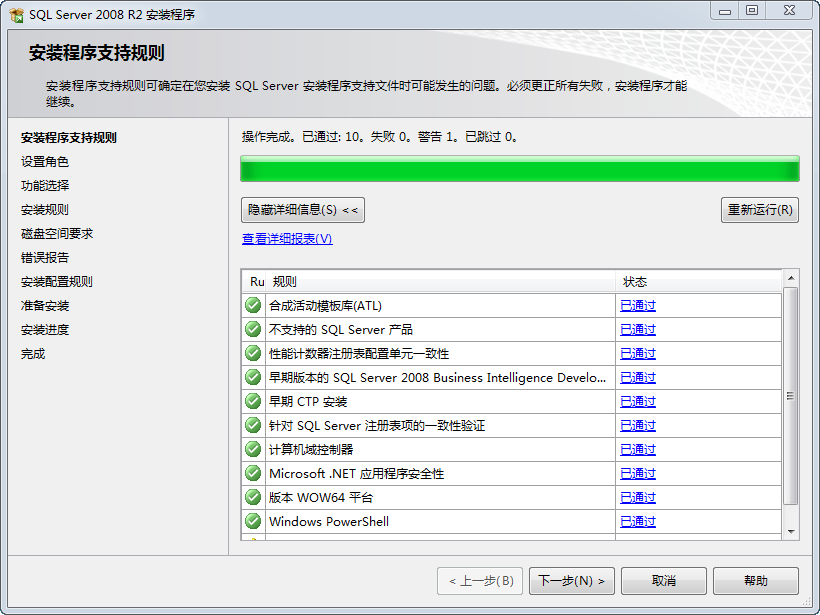Image resolution: width=820 pixels, height=615 pixels.
Task: Click rule text 不支持的 SQL Server 产品
Action: click(341, 329)
